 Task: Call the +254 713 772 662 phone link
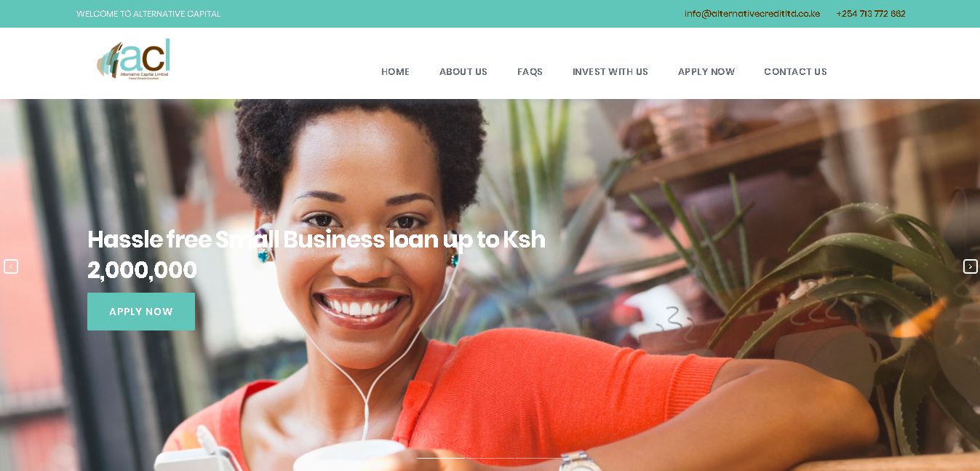click(x=871, y=14)
